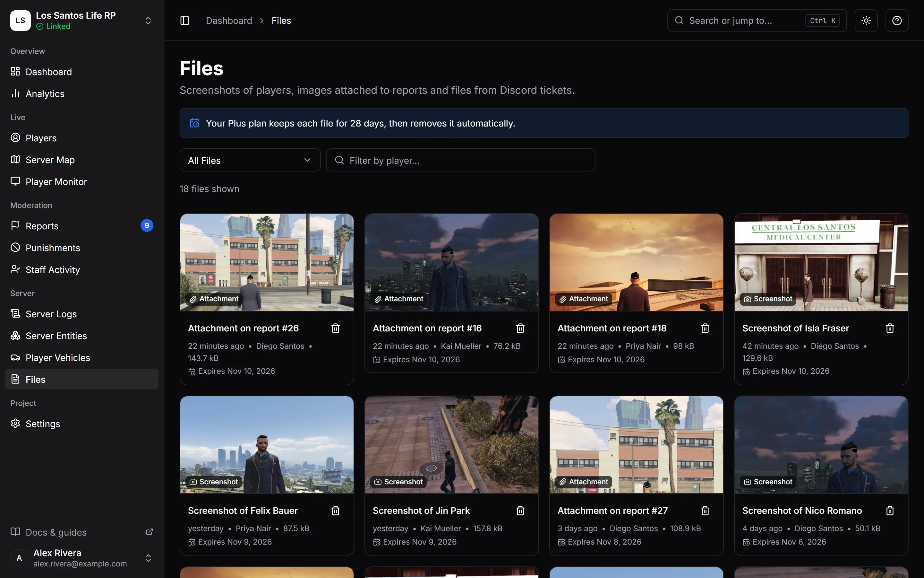Open Felix Bauer screenshot thumbnail
Screen dimensions: 924x578
tap(267, 445)
